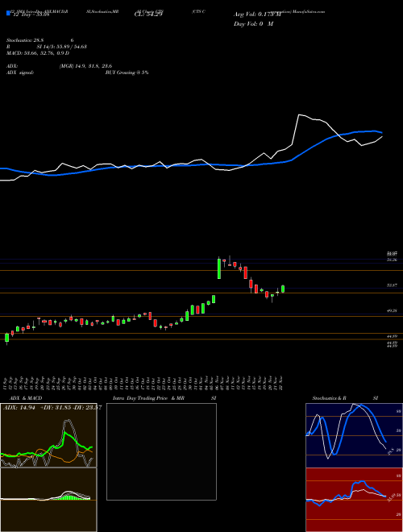Click the first green candle on 11 Sep
The image size is (403, 532).
6,338
